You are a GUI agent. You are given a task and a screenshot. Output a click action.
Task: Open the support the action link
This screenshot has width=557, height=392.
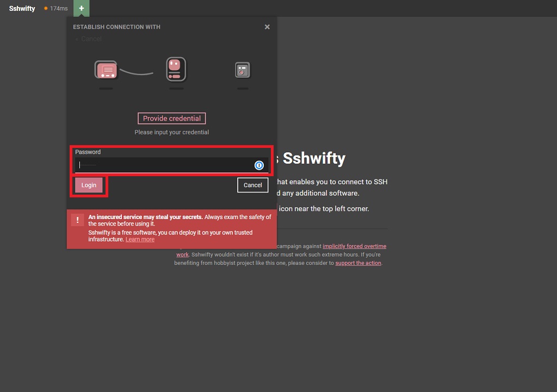tap(358, 263)
